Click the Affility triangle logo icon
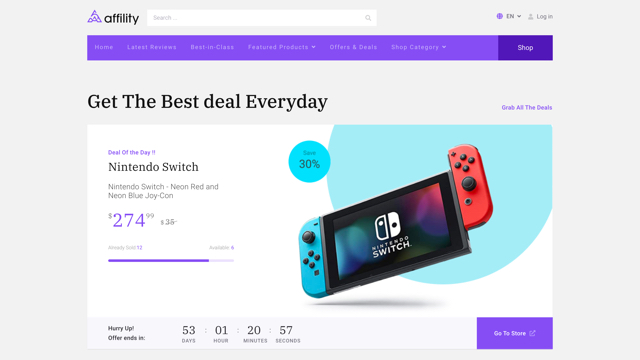Screen dimensions: 640x360 tap(94, 17)
